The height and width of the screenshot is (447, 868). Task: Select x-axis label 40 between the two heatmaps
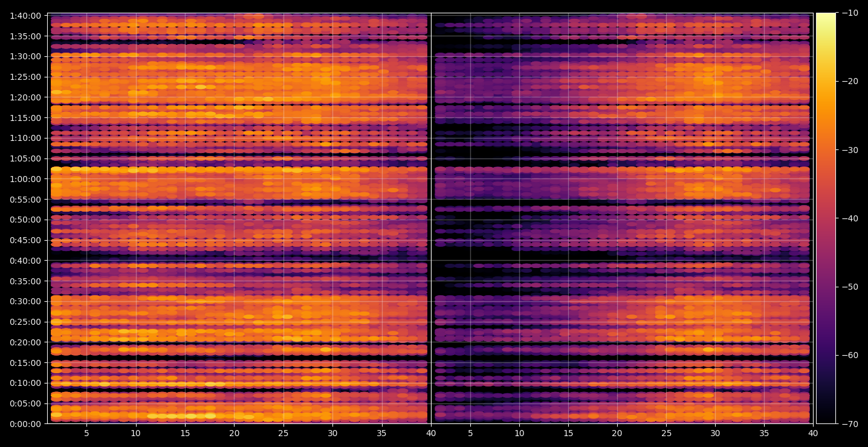coord(431,434)
